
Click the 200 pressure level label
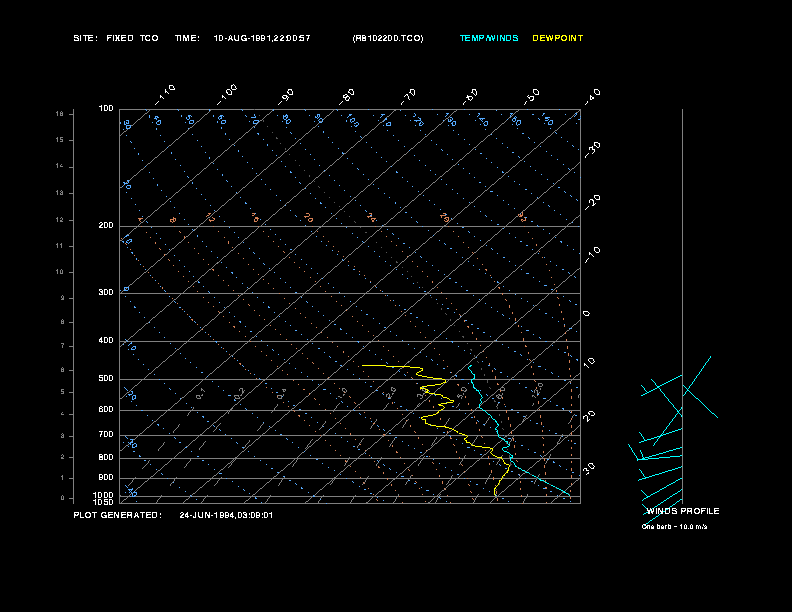[106, 226]
